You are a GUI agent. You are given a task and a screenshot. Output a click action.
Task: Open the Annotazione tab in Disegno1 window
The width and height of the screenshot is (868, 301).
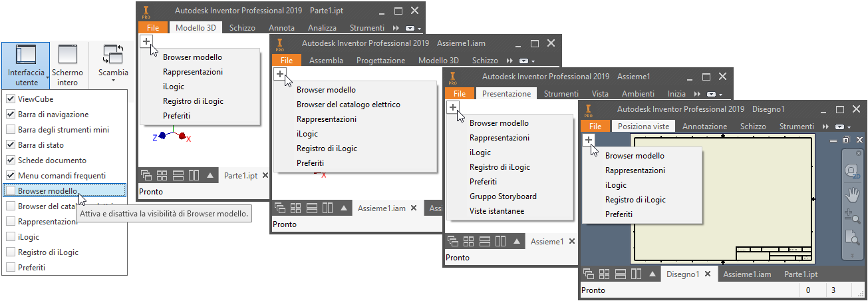[704, 126]
